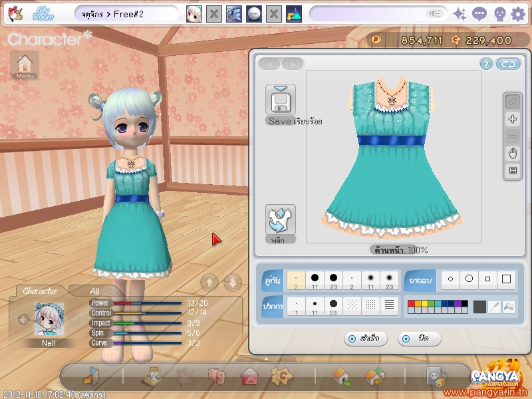The height and width of the screenshot is (399, 532).
Task: Click the left arrow beside Nell's portrait
Action: (23, 319)
